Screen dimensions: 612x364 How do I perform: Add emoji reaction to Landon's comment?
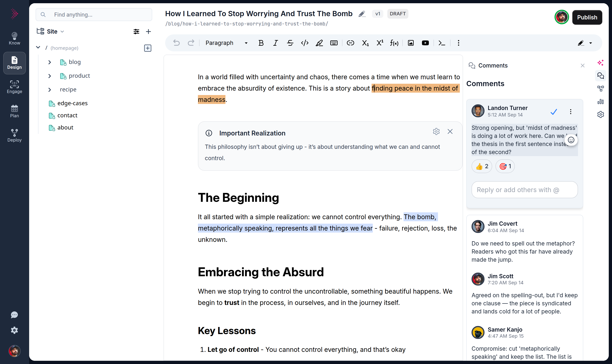(x=571, y=140)
